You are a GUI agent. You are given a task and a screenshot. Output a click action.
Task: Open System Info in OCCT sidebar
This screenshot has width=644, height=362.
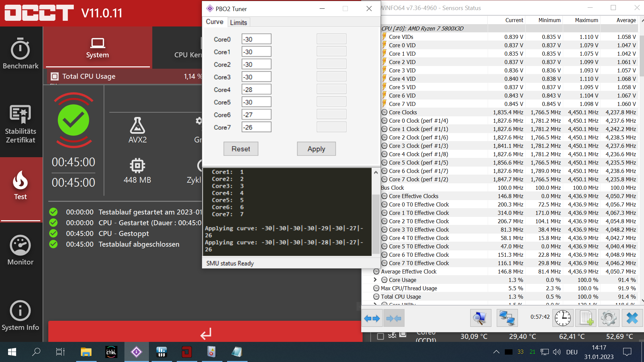[x=20, y=316]
